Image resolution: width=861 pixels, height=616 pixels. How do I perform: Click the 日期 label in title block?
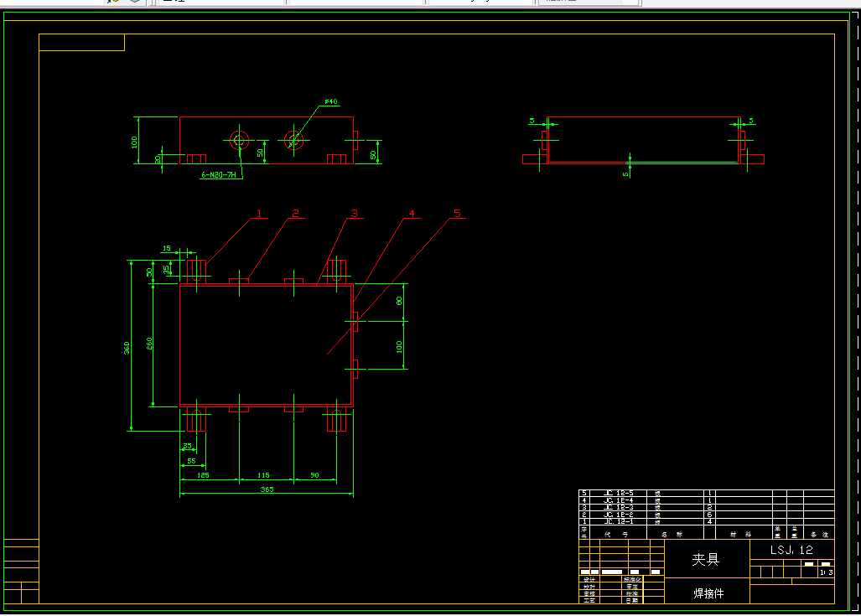pos(632,601)
